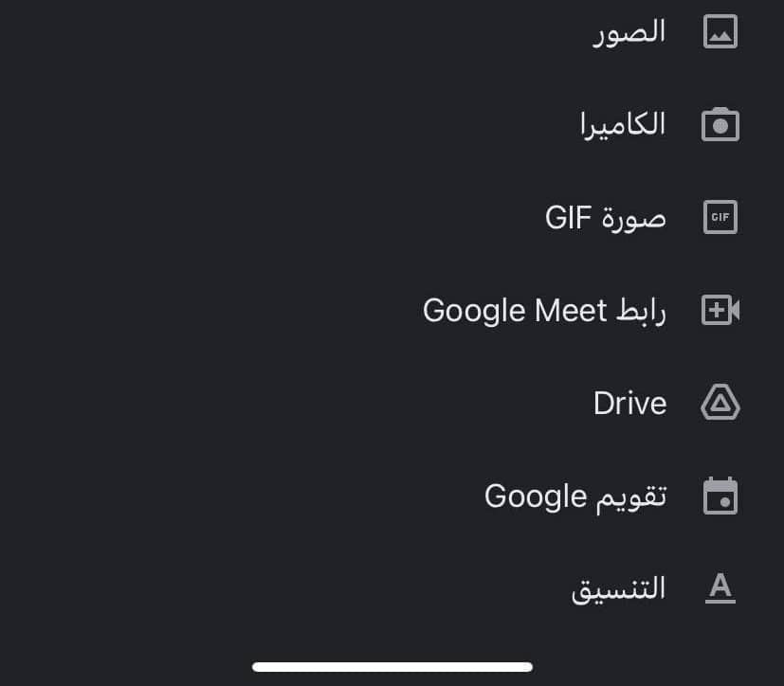Select the underlined A formatting icon
This screenshot has height=686, width=784.
720,588
